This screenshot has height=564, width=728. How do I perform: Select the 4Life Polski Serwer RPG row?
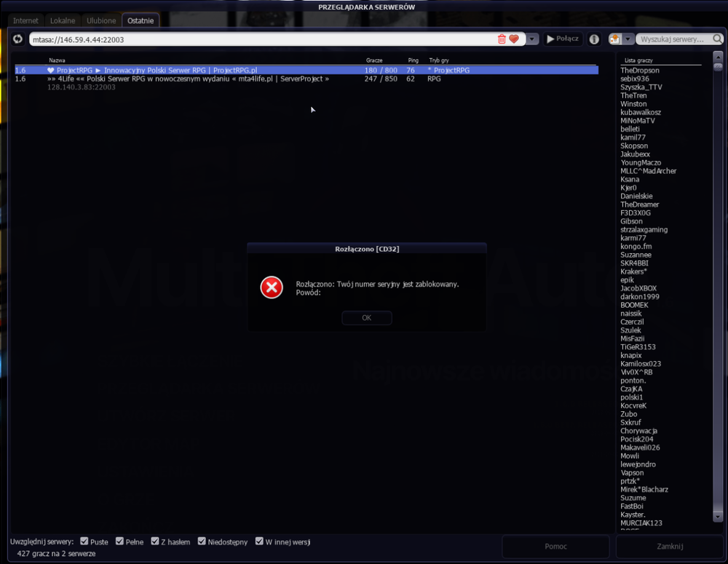click(x=306, y=79)
